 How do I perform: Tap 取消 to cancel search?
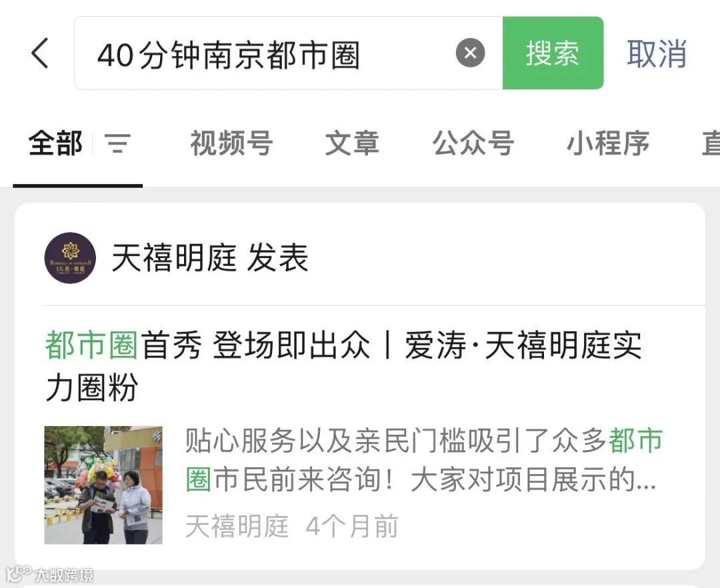click(x=657, y=54)
